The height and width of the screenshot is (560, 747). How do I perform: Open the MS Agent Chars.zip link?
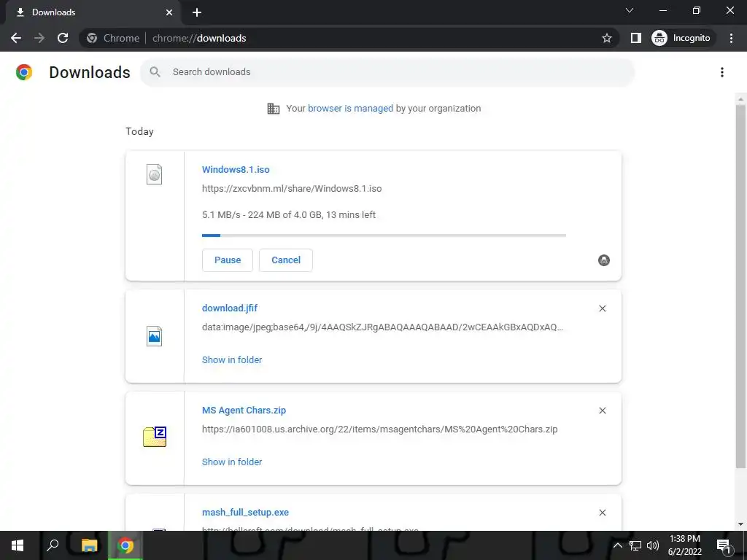tap(244, 411)
